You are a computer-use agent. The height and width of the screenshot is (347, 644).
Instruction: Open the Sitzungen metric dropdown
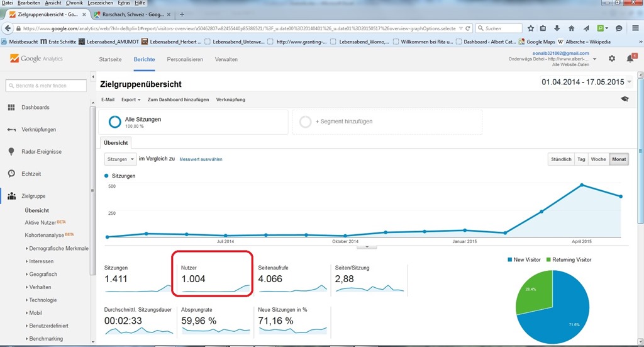120,159
